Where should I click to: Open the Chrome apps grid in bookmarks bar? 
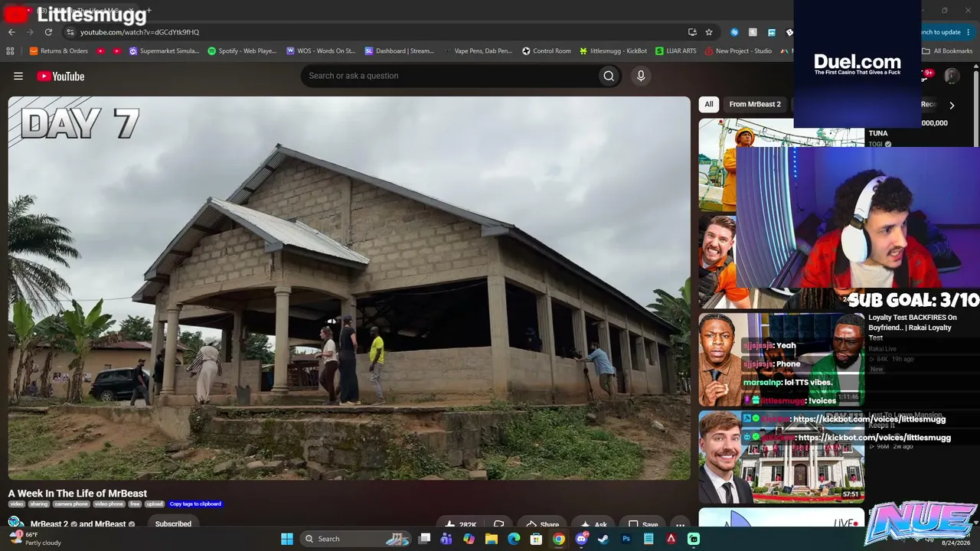coord(10,51)
